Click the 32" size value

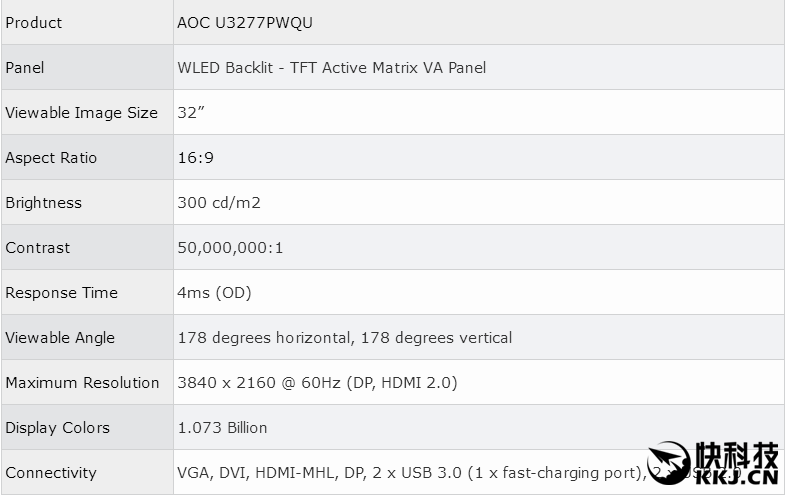pyautogui.click(x=191, y=112)
